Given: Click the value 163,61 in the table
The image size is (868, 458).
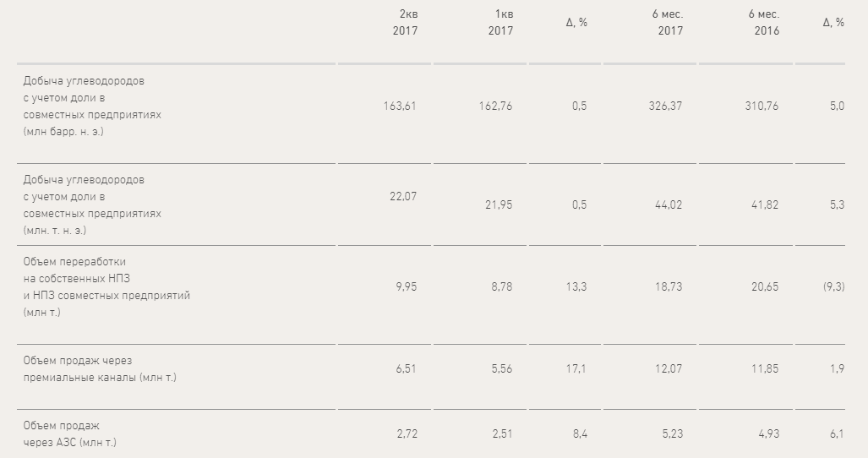Looking at the screenshot, I should pos(400,106).
